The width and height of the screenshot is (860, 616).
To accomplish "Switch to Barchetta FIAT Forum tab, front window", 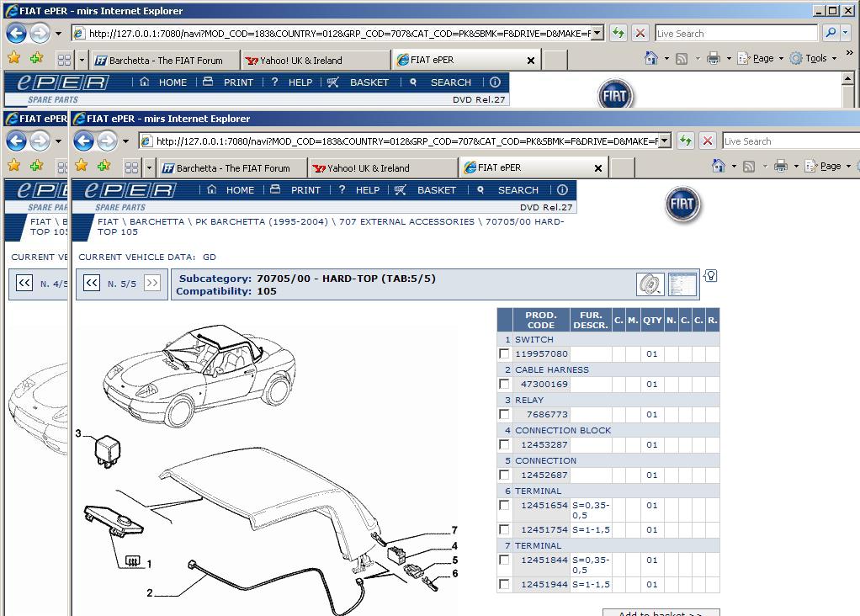I will [232, 167].
